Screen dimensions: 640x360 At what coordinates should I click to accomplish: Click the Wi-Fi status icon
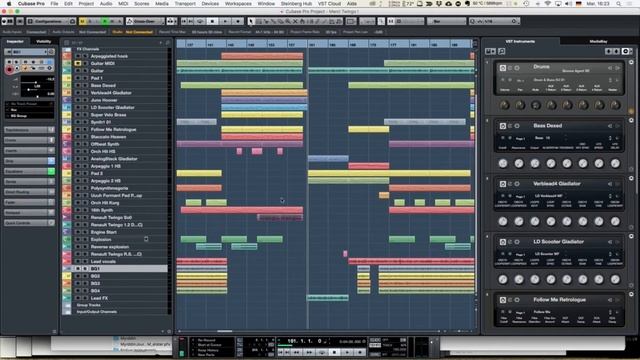point(547,4)
